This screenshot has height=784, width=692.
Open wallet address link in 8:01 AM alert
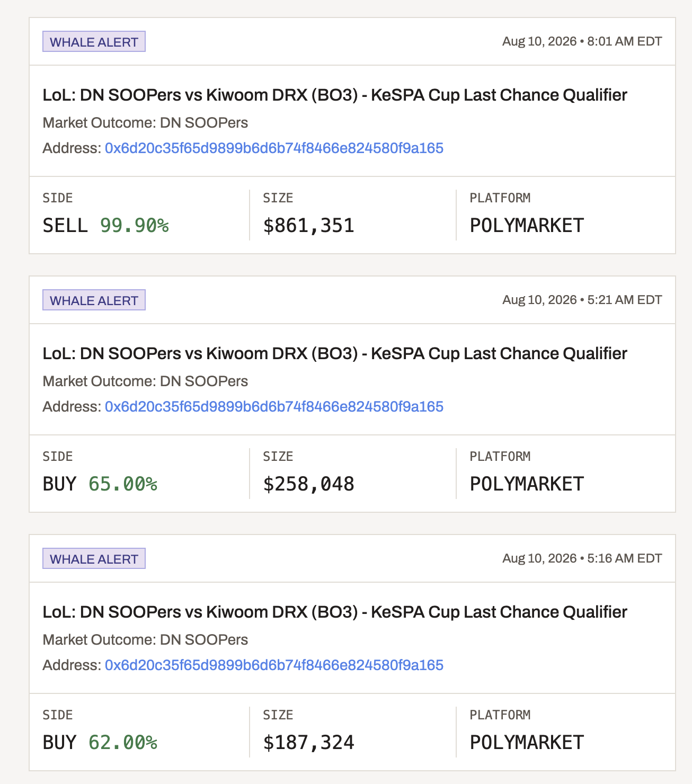coord(274,148)
